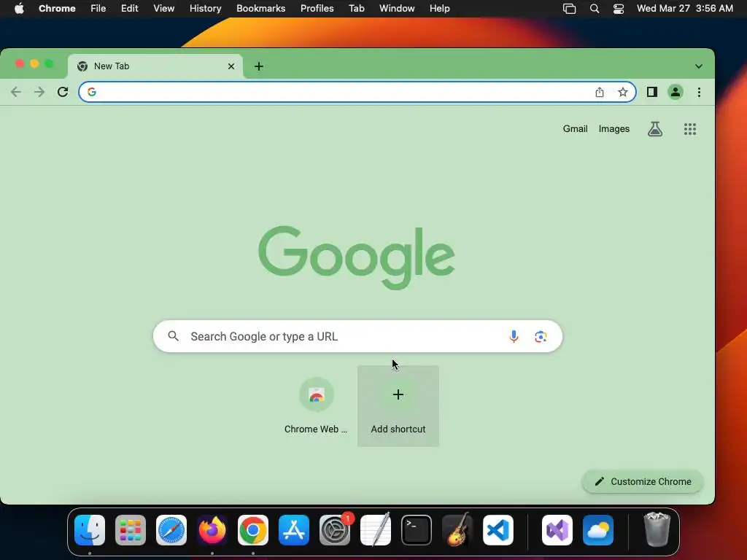Image resolution: width=747 pixels, height=560 pixels.
Task: Open Visual Studio from the Dock
Action: 557,530
